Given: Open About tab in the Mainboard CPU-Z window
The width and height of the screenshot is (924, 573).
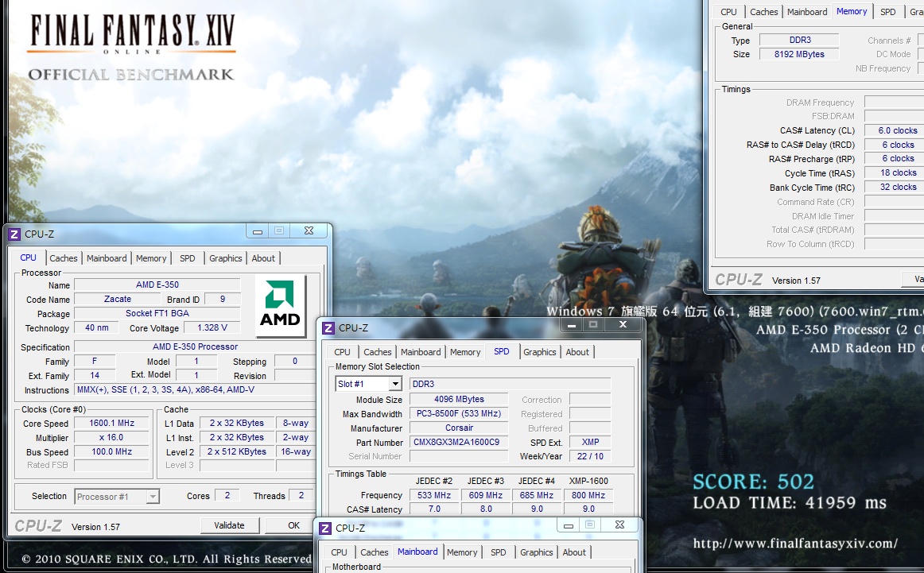Looking at the screenshot, I should [x=575, y=552].
